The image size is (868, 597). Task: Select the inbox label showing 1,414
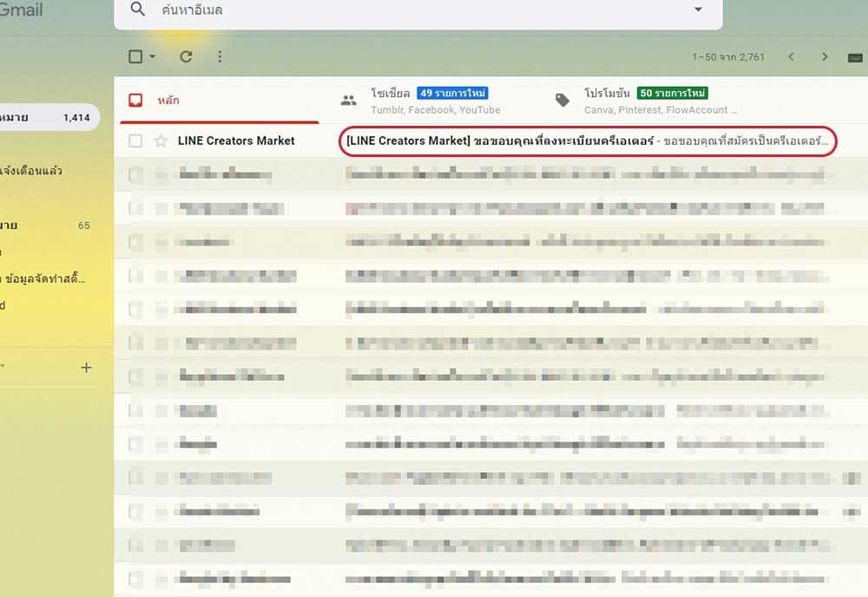49,117
